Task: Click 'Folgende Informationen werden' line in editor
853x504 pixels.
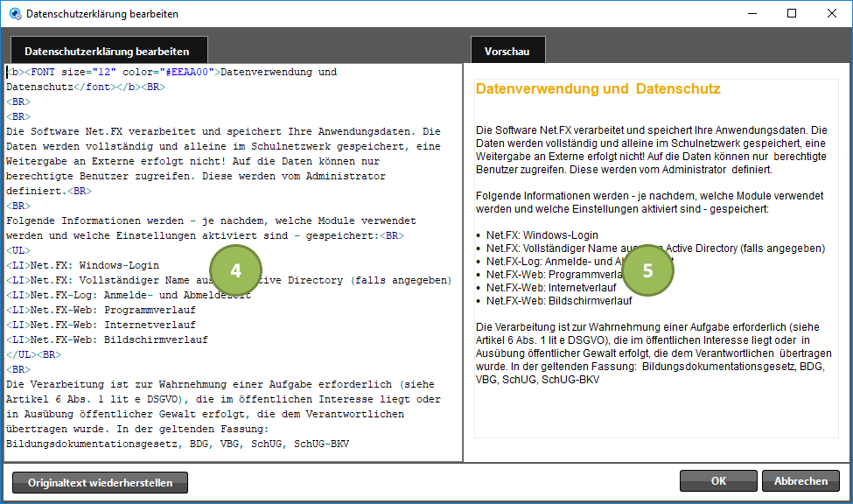Action: (211, 220)
